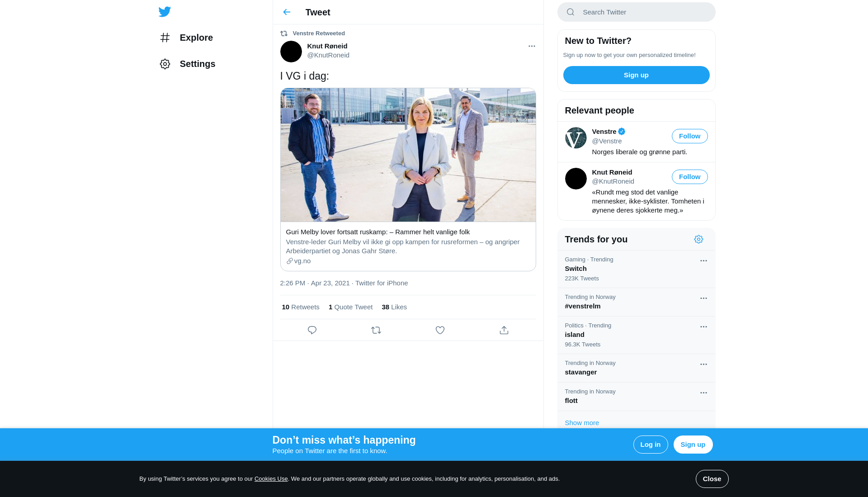
Task: Open the article photo of three people
Action: [408, 155]
